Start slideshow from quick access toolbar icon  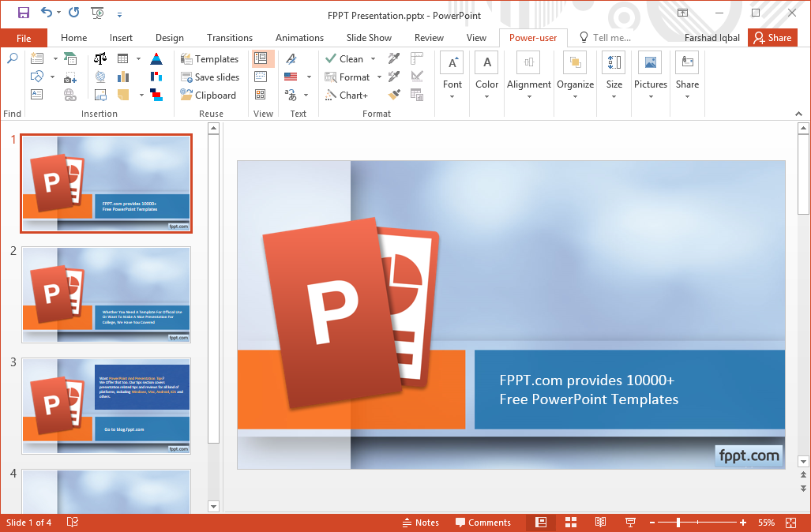pyautogui.click(x=96, y=13)
